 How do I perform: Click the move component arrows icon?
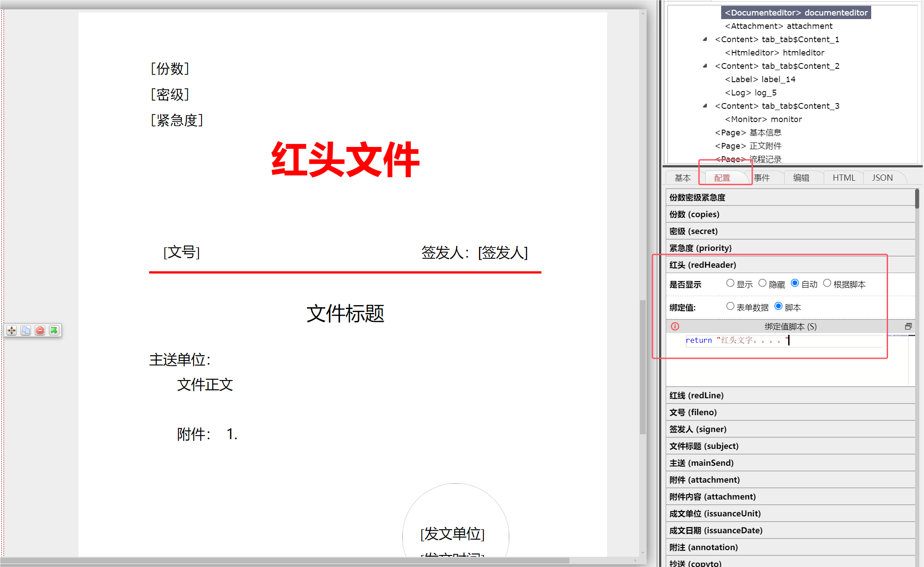pyautogui.click(x=12, y=330)
